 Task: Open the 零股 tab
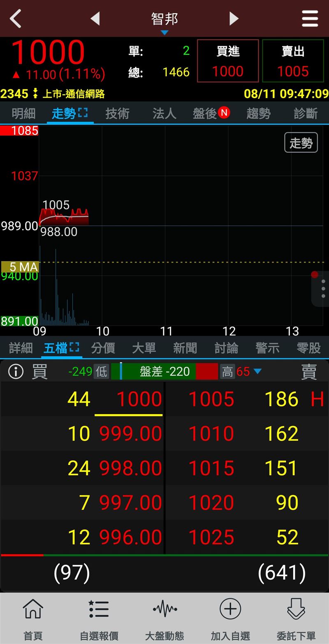pos(308,348)
